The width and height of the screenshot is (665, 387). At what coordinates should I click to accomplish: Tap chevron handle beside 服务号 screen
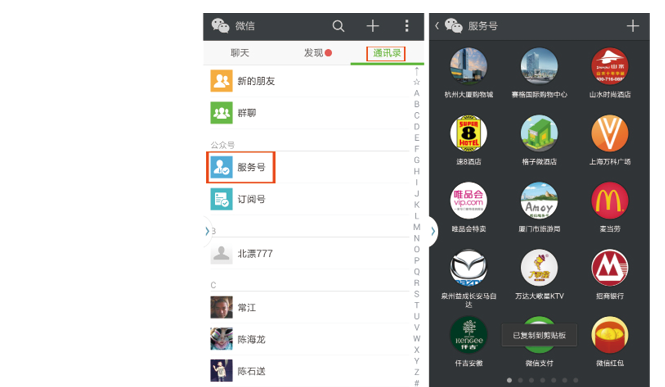(433, 231)
